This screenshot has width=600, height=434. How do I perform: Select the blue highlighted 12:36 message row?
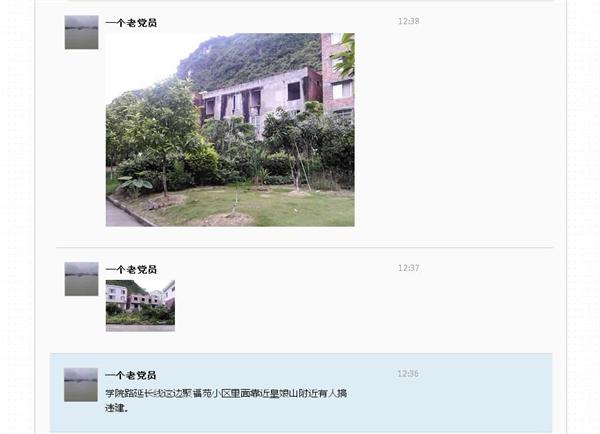click(x=301, y=393)
